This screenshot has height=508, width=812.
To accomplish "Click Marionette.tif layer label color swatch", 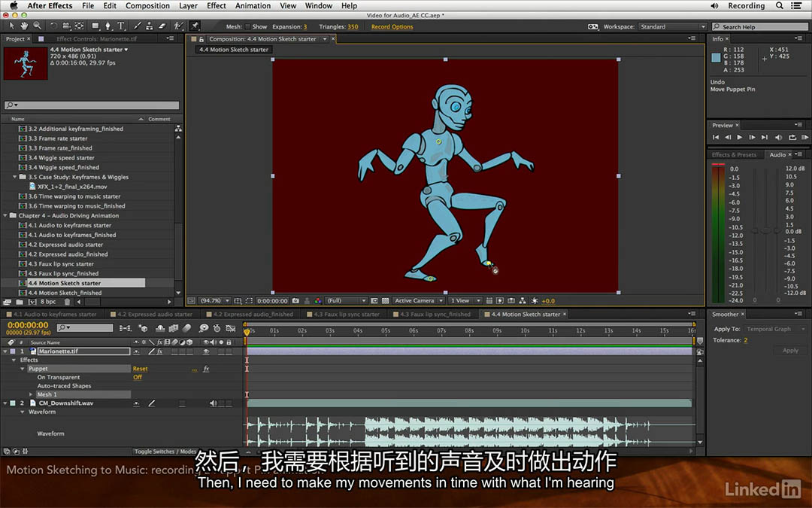I will [x=13, y=351].
